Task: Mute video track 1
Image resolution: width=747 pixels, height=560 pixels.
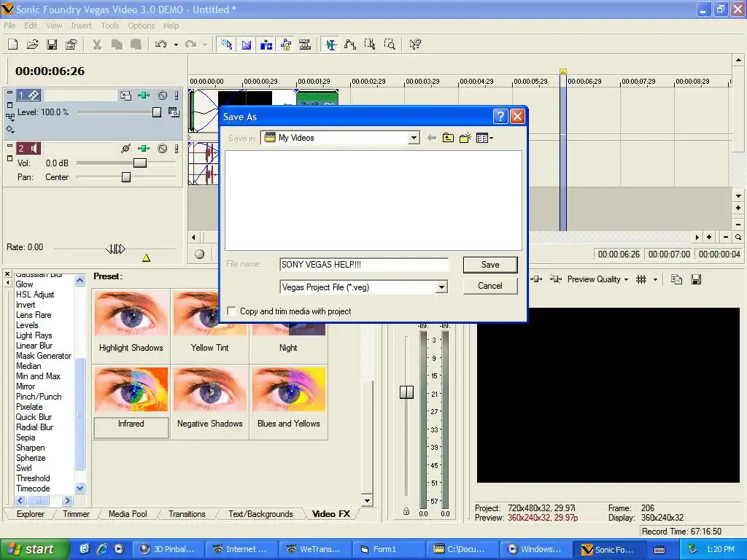Action: (163, 96)
